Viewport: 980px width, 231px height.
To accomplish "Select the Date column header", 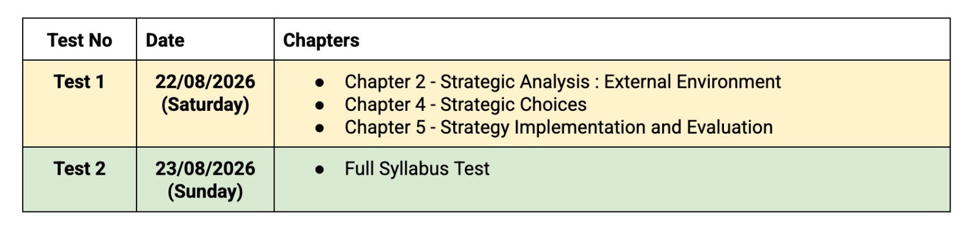I will [165, 40].
